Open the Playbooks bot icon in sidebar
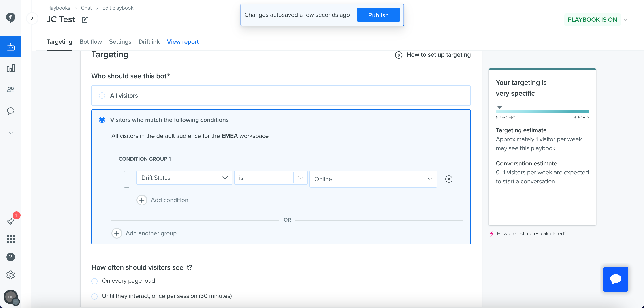The height and width of the screenshot is (308, 644). click(x=11, y=47)
